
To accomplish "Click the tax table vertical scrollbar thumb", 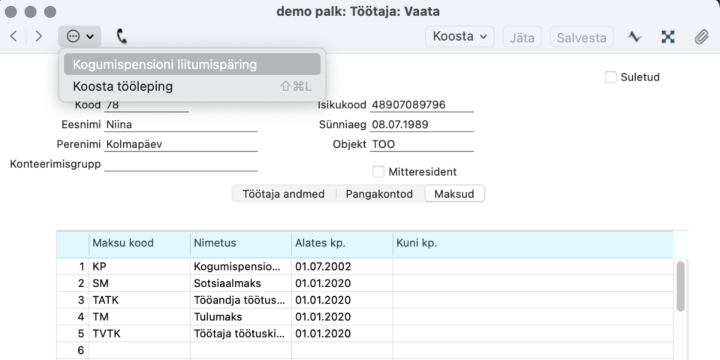I will click(x=681, y=286).
